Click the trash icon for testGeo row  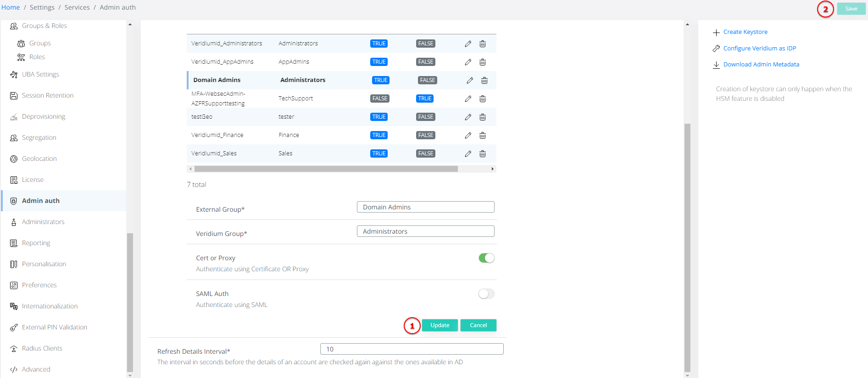tap(483, 117)
